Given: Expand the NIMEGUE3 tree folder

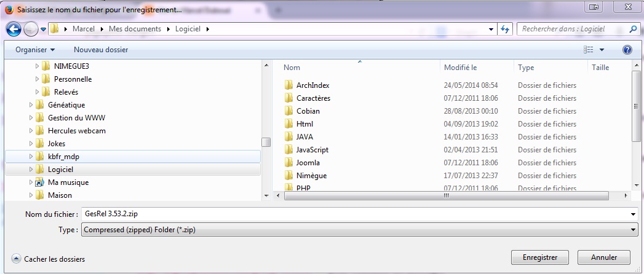Looking at the screenshot, I should point(37,66).
